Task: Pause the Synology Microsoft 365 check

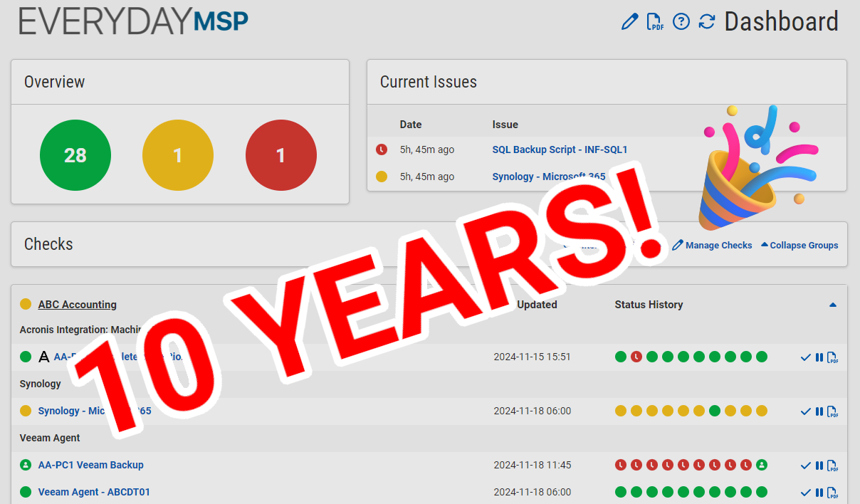Action: point(819,411)
